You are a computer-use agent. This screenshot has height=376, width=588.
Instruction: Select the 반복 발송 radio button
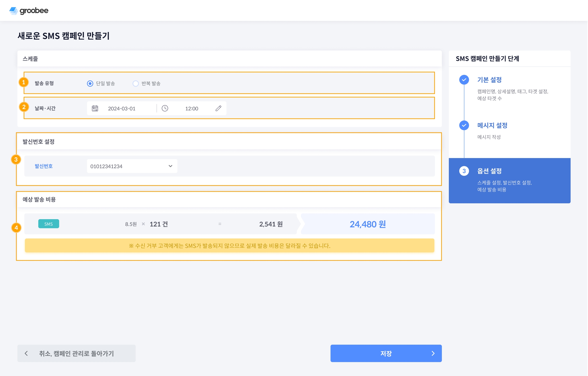136,84
